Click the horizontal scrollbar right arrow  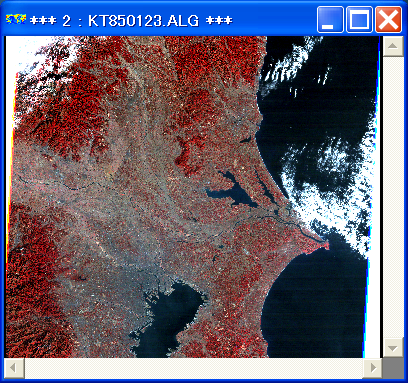(x=372, y=368)
